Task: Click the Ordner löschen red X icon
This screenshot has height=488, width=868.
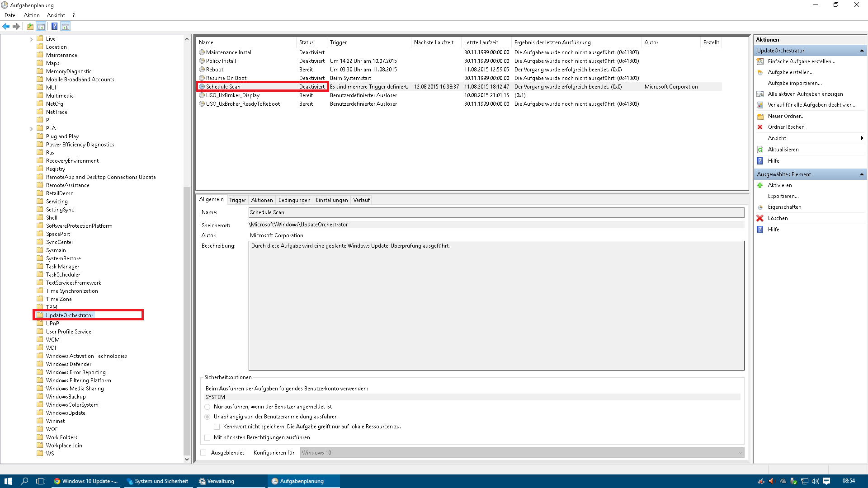Action: (760, 127)
